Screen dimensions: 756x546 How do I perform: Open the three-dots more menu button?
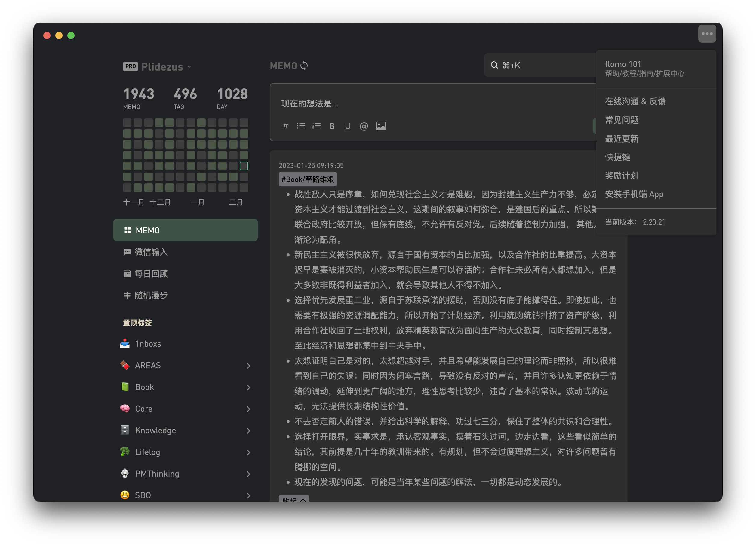click(x=707, y=34)
